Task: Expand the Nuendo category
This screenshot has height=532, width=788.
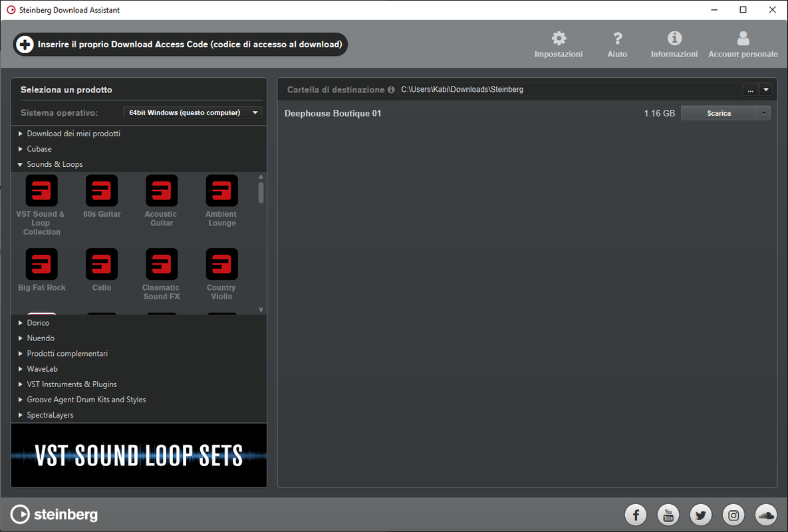Action: (x=20, y=338)
